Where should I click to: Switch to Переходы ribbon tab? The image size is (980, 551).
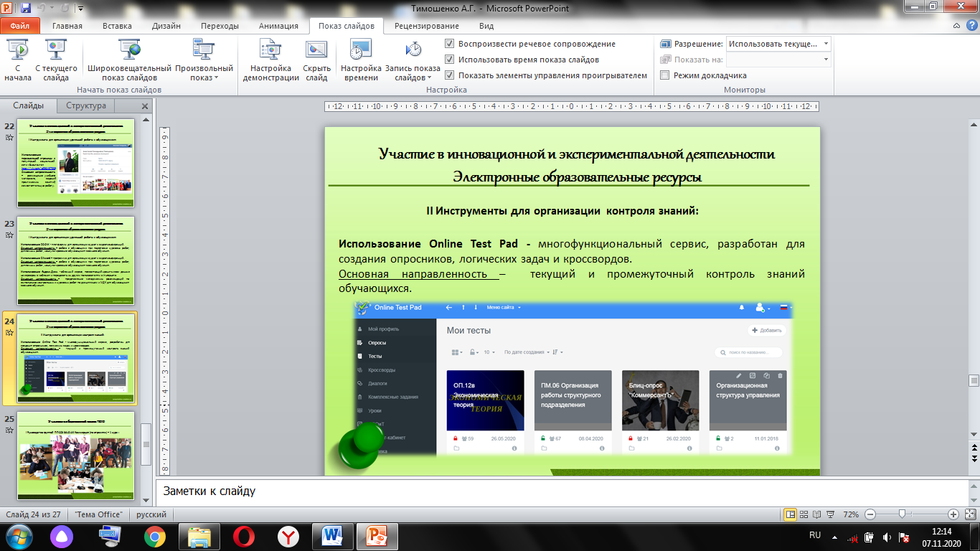click(220, 26)
